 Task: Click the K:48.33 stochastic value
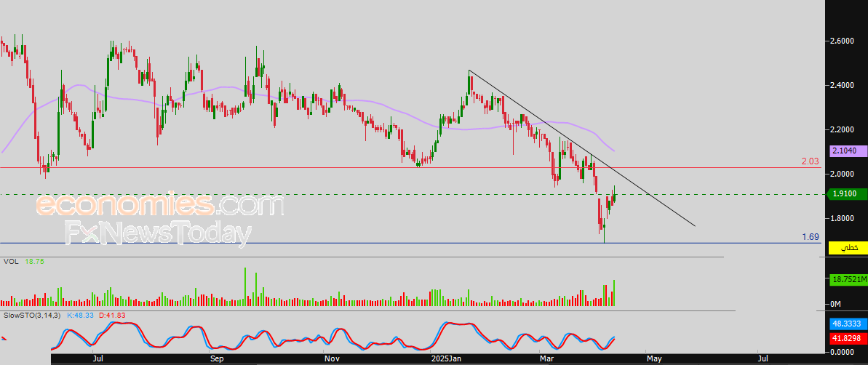(81, 316)
